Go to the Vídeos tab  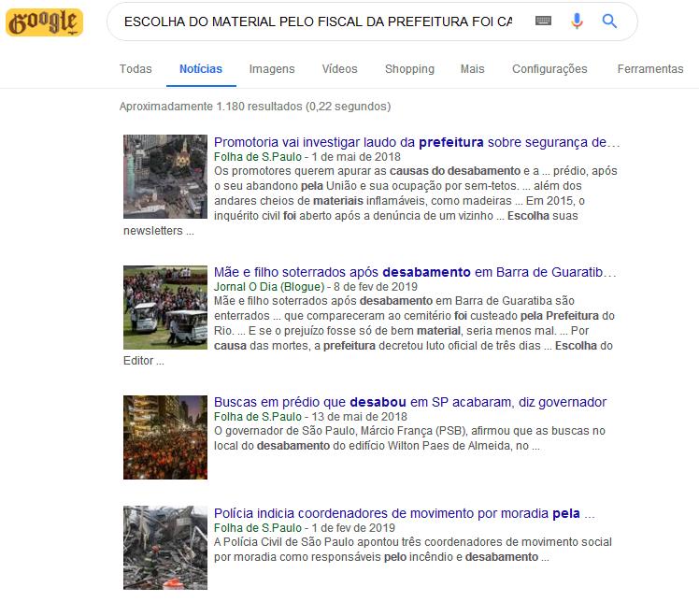(x=340, y=69)
